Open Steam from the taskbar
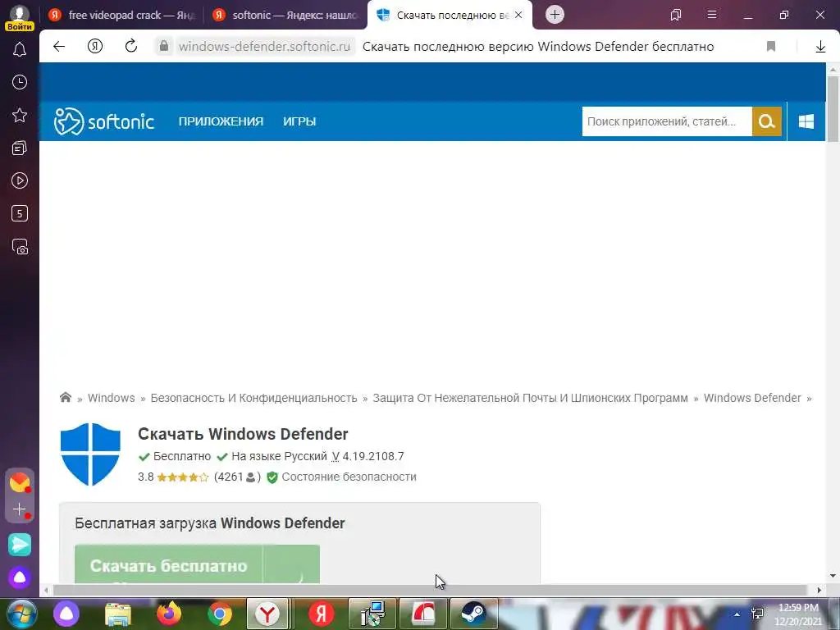The width and height of the screenshot is (840, 630). pyautogui.click(x=473, y=614)
